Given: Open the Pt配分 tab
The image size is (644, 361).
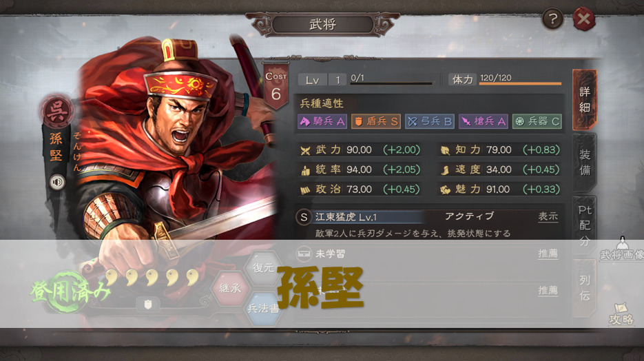Looking at the screenshot, I should 585,225.
